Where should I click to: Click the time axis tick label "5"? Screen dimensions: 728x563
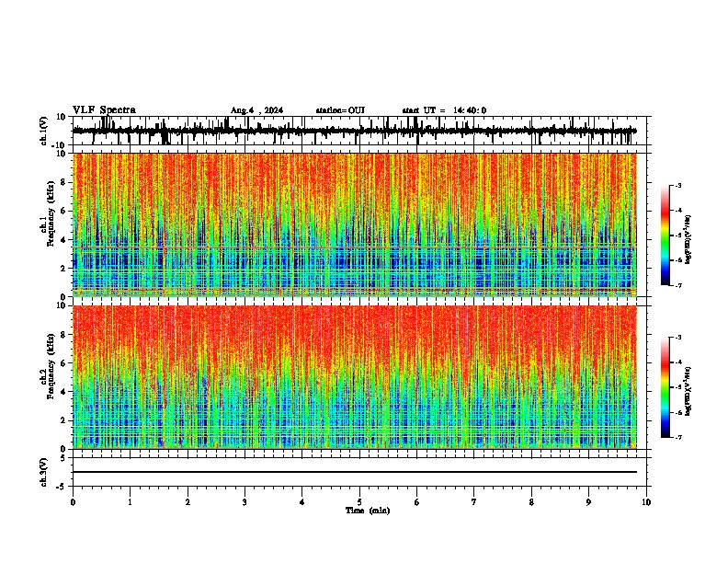[359, 502]
